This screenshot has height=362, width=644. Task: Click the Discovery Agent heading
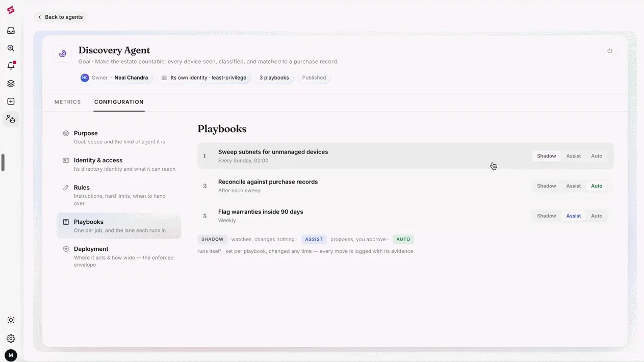point(114,50)
